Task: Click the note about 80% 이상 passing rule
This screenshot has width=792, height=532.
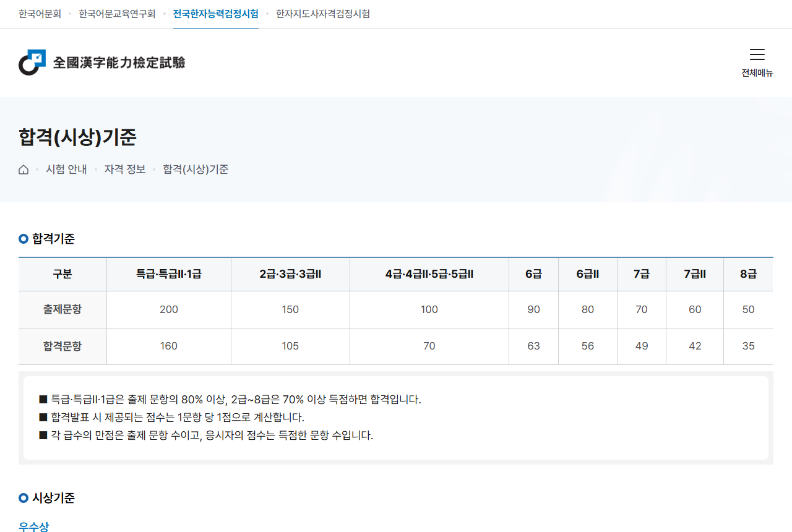Action: pos(230,400)
